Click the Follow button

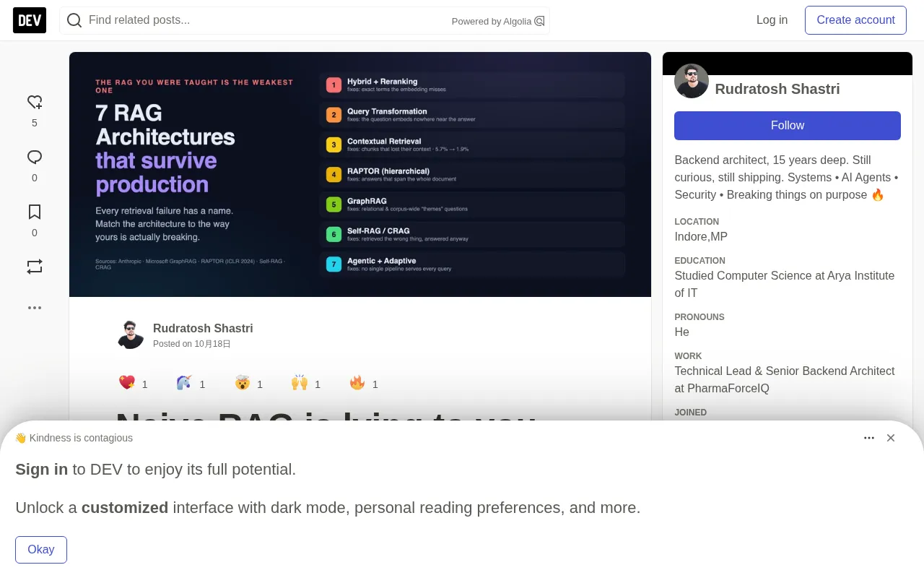pyautogui.click(x=788, y=126)
